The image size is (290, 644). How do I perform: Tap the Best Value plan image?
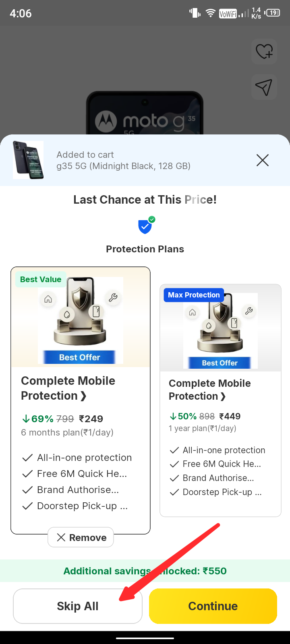(81, 320)
